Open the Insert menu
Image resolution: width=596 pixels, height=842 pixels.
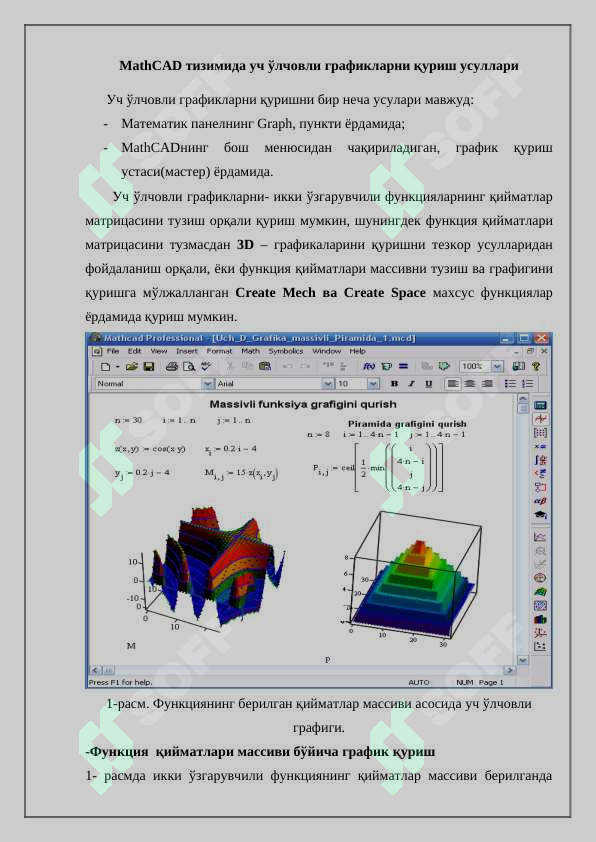187,351
